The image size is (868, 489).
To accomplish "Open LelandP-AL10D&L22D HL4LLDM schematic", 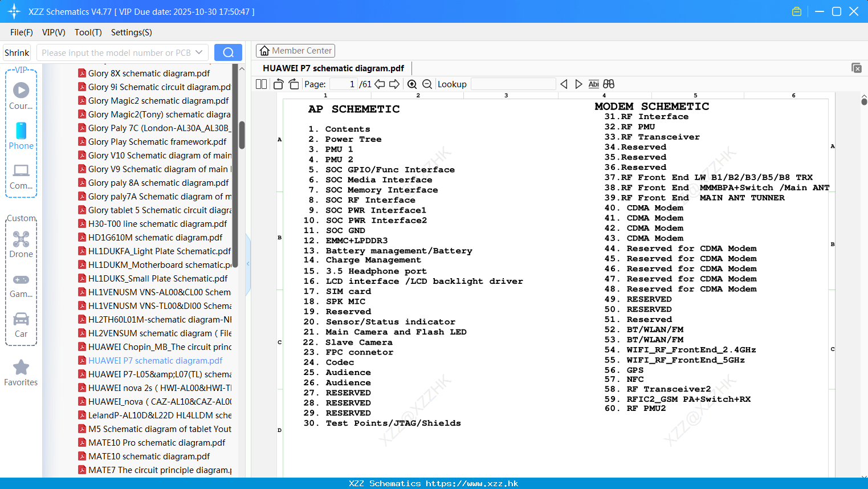I will (160, 415).
